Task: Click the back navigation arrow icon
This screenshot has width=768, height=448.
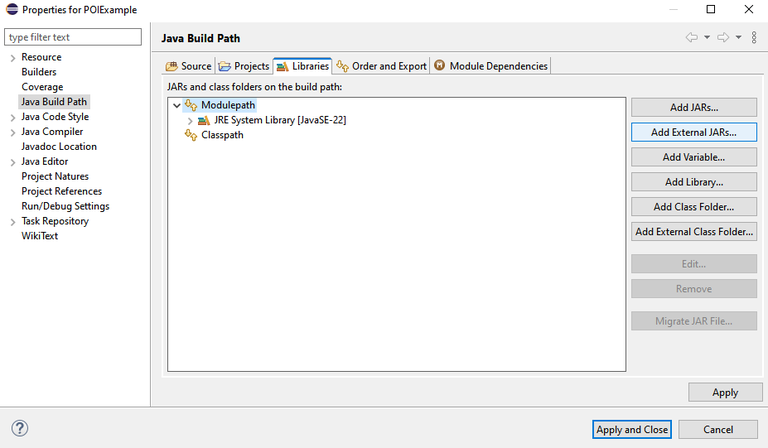Action: pos(692,37)
